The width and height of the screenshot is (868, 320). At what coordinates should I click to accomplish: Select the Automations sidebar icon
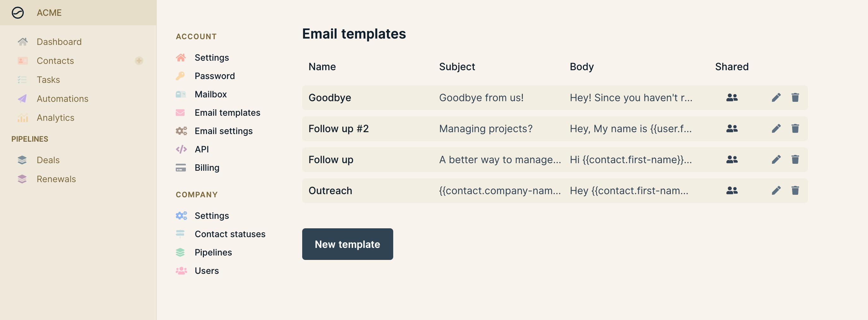point(22,98)
